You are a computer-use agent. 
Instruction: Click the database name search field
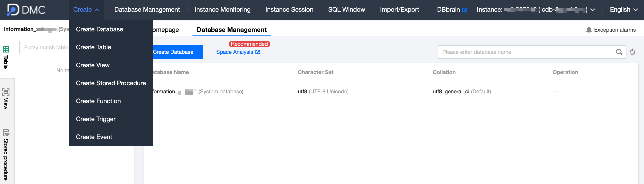click(x=525, y=52)
